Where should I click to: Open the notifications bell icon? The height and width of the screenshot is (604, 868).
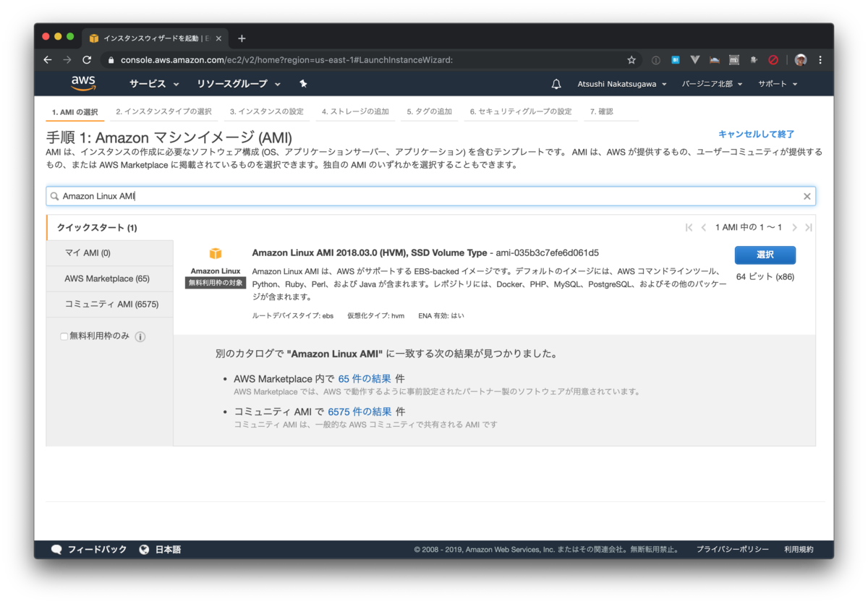(x=556, y=84)
